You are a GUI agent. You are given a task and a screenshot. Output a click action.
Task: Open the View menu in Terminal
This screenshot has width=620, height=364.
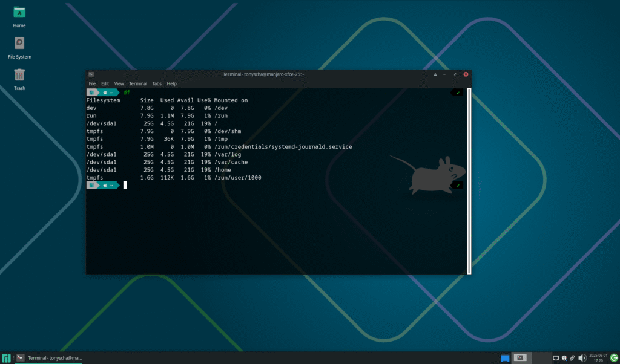click(x=119, y=83)
